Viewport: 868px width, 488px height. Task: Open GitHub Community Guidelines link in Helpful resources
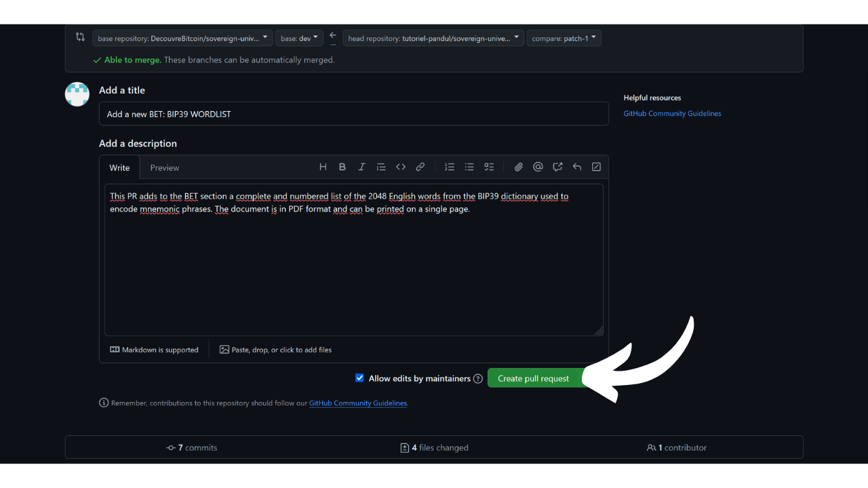coord(672,113)
